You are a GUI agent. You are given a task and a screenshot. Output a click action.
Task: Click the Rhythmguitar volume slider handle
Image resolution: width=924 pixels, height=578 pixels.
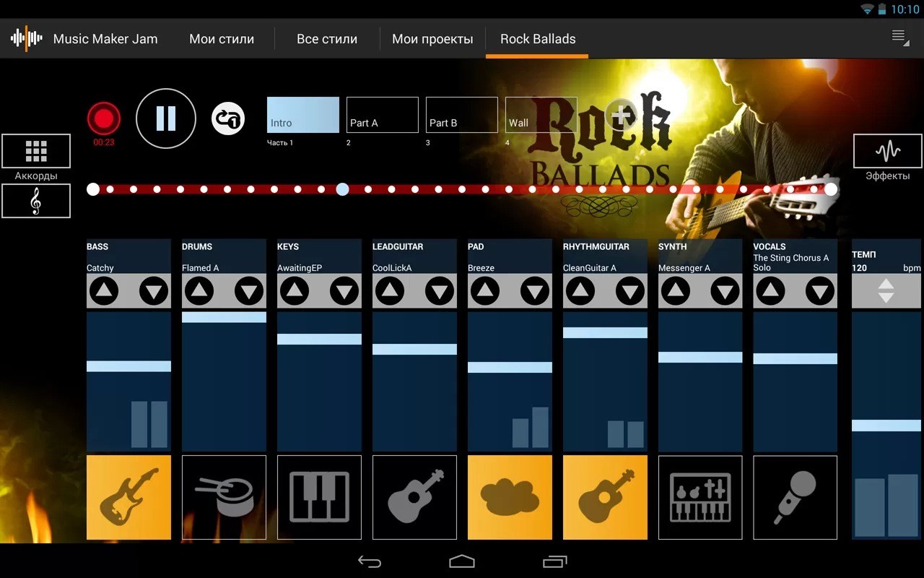coord(605,332)
